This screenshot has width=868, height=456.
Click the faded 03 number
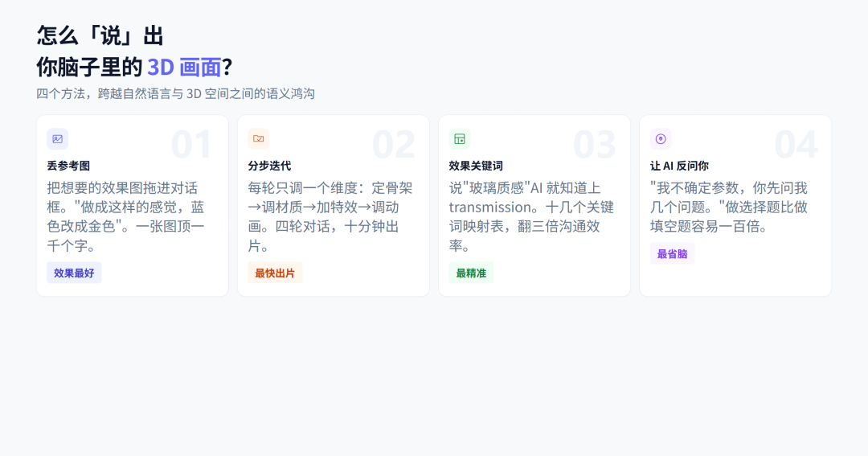click(595, 145)
